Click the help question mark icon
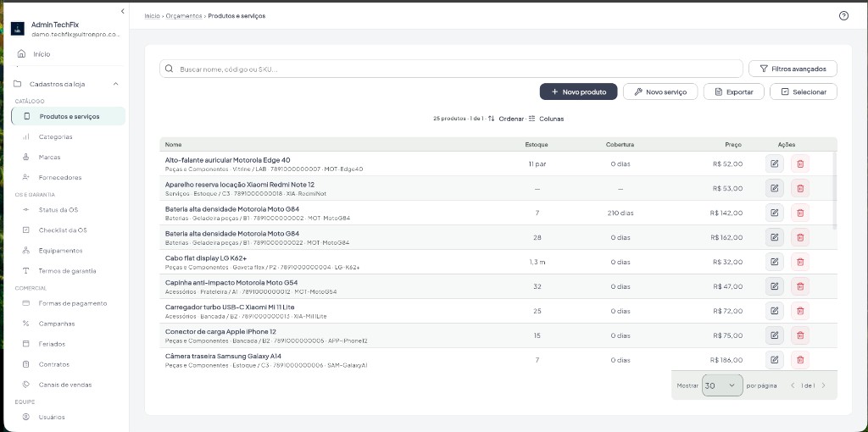Viewport: 868px width, 432px height. click(843, 16)
